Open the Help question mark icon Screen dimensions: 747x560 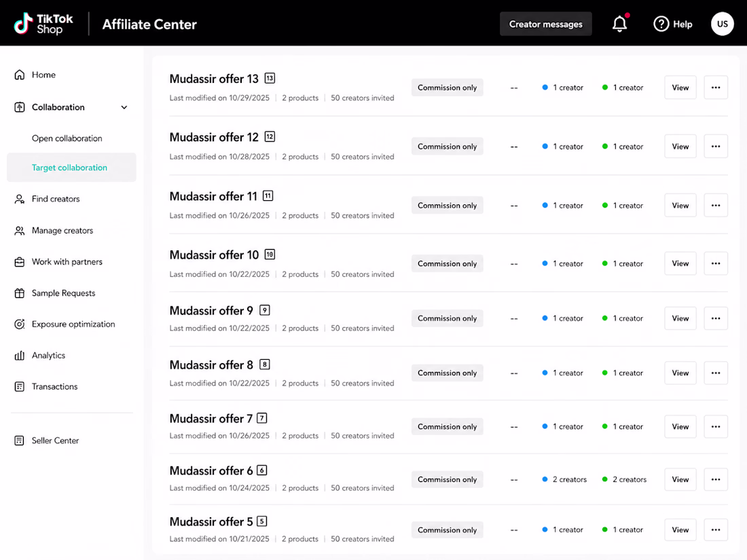[x=661, y=24]
